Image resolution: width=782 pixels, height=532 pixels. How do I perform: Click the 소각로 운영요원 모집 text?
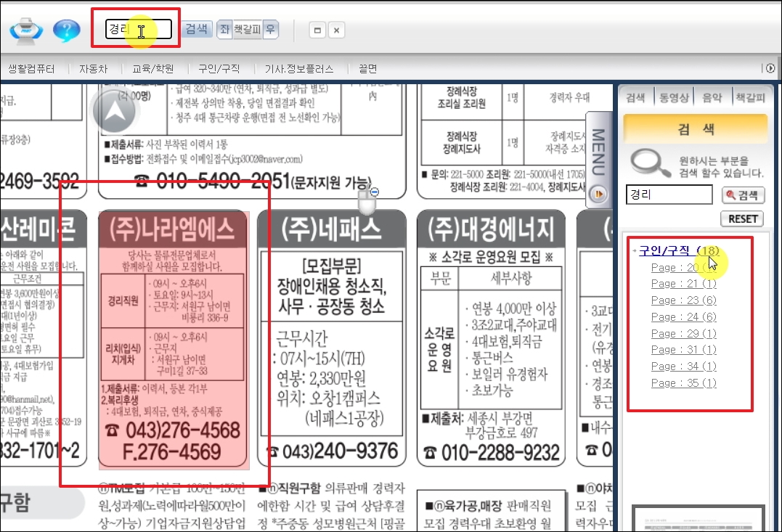tap(491, 257)
